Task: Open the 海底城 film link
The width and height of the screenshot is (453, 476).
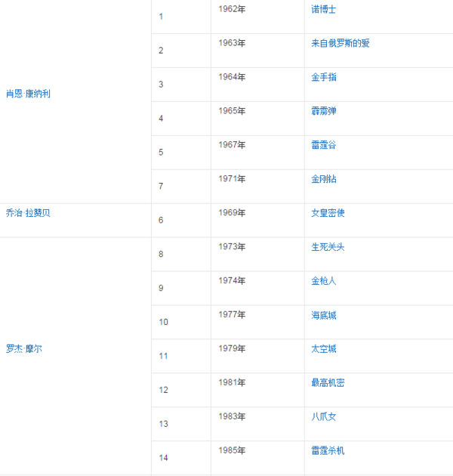Action: point(323,315)
